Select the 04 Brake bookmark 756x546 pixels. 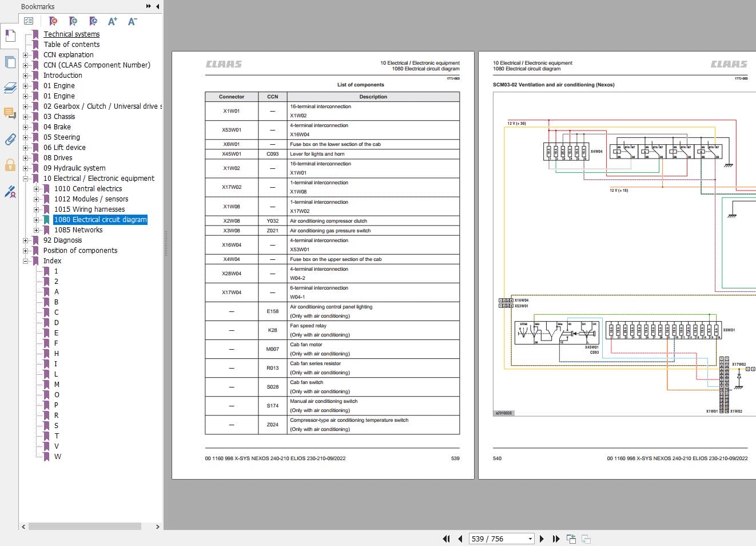[57, 127]
